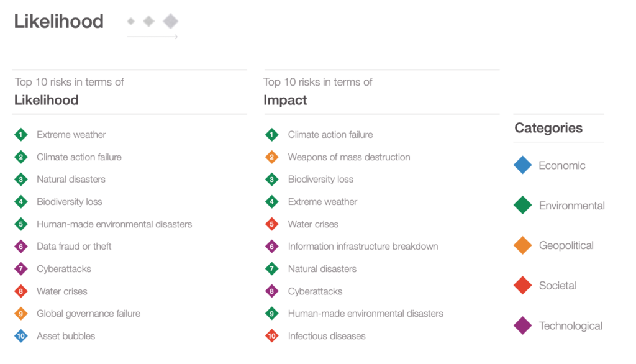Select the green Environmental category diamond
The height and width of the screenshot is (364, 636).
tap(522, 205)
